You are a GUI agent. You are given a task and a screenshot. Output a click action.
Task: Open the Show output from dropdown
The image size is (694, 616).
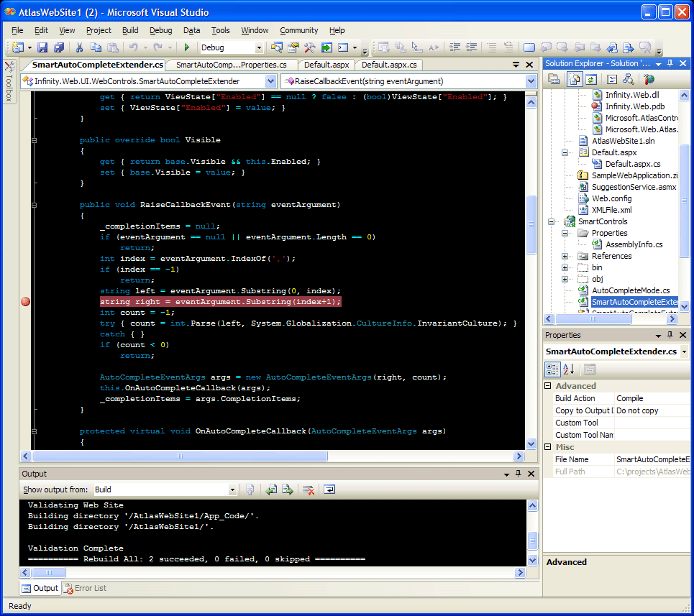click(x=232, y=489)
